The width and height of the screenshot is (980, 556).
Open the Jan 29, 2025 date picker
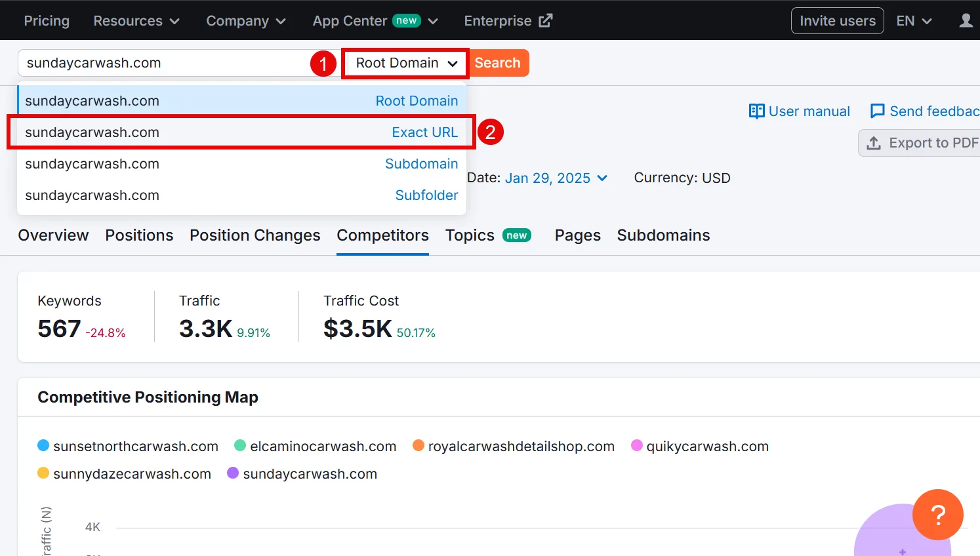point(556,178)
